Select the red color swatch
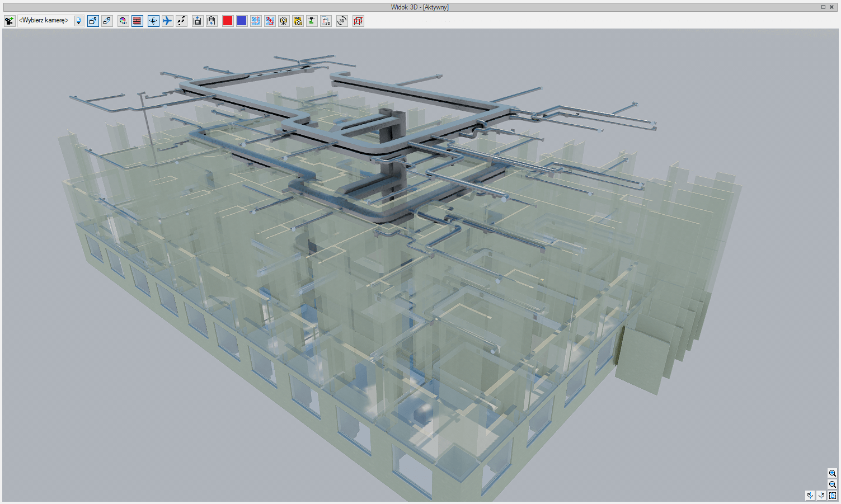Image resolution: width=841 pixels, height=504 pixels. [x=228, y=21]
